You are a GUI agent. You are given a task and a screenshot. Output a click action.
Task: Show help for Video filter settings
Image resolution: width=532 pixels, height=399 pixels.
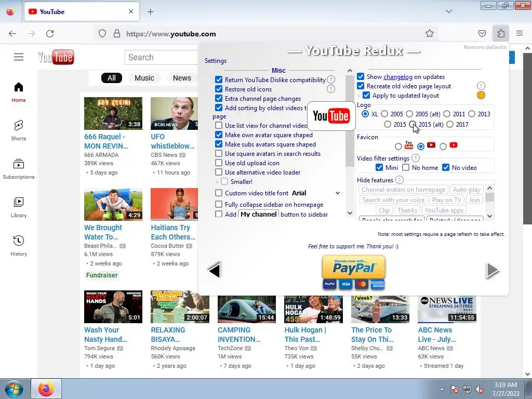click(x=415, y=158)
